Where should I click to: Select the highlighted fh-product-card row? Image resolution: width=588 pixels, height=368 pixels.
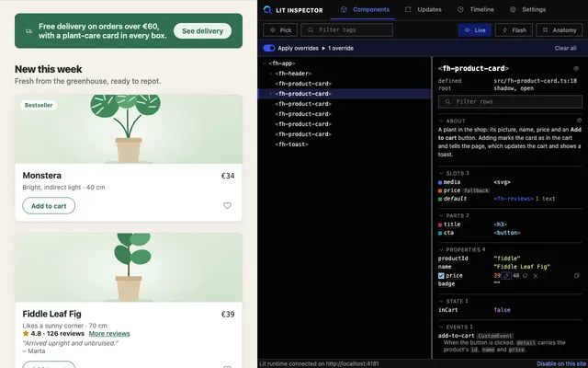click(345, 94)
